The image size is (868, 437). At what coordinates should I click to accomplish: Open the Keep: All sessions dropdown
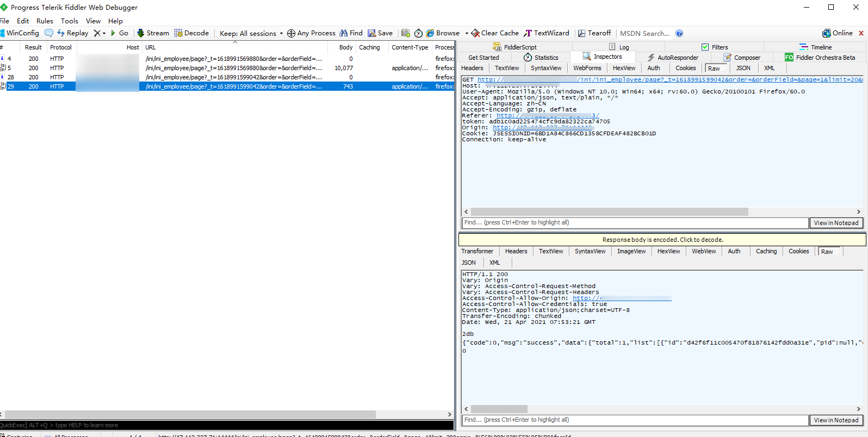[x=251, y=33]
